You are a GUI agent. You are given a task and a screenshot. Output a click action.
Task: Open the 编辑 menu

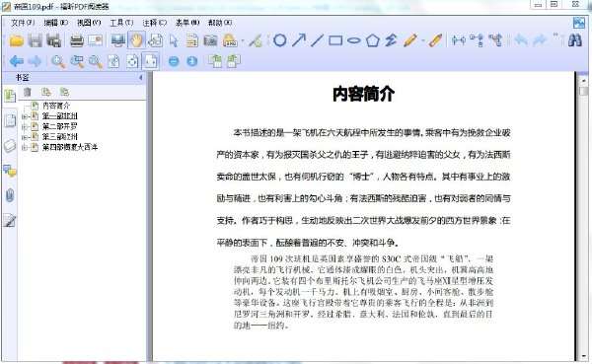tap(56, 23)
